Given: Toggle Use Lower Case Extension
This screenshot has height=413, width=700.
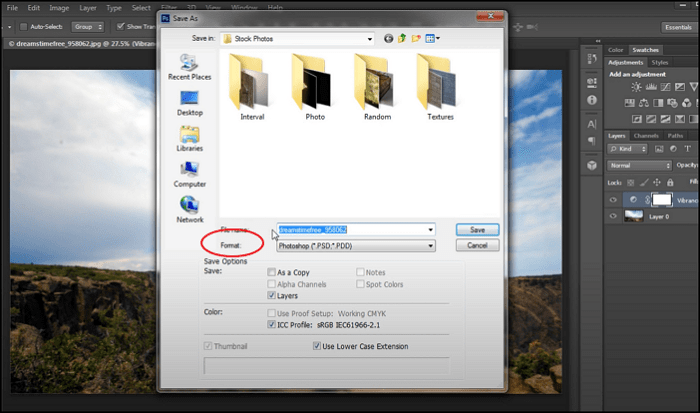Looking at the screenshot, I should click(x=317, y=346).
